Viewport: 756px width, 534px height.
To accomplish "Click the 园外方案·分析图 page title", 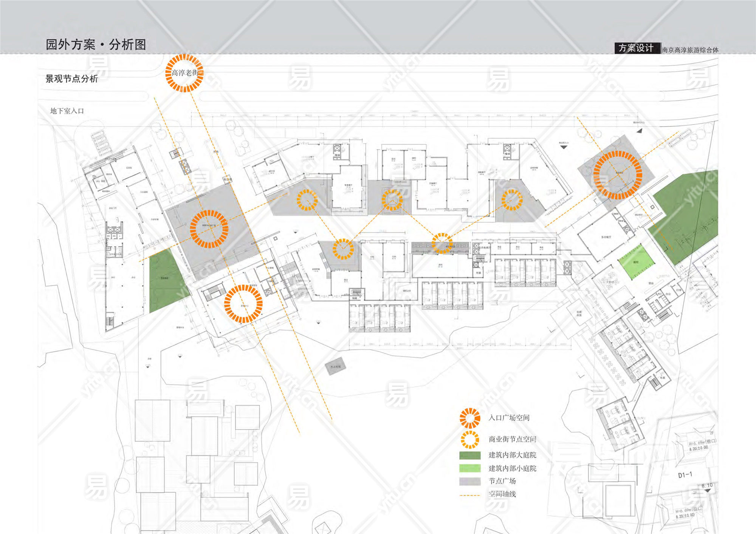I will point(96,45).
